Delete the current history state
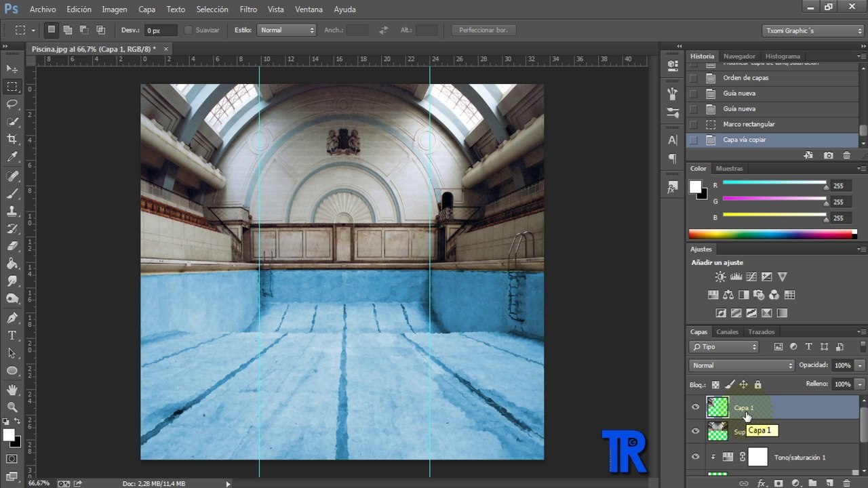The image size is (868, 488). (x=846, y=155)
